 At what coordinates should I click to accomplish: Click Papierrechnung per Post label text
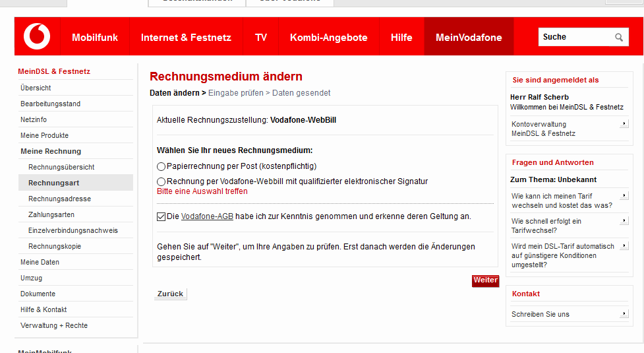coord(241,166)
